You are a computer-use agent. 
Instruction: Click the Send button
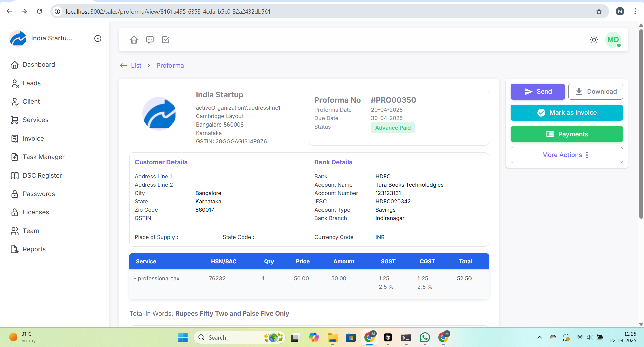[538, 92]
